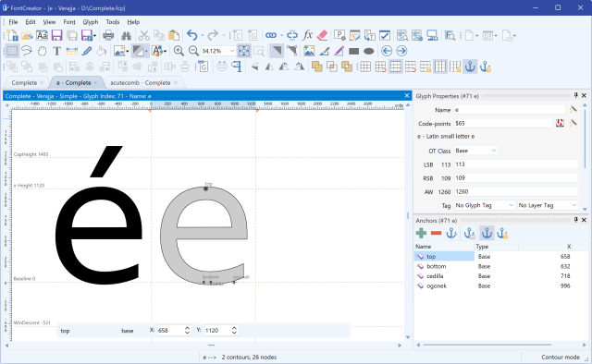Toggle horizontal guidelines grid button

tap(395, 67)
